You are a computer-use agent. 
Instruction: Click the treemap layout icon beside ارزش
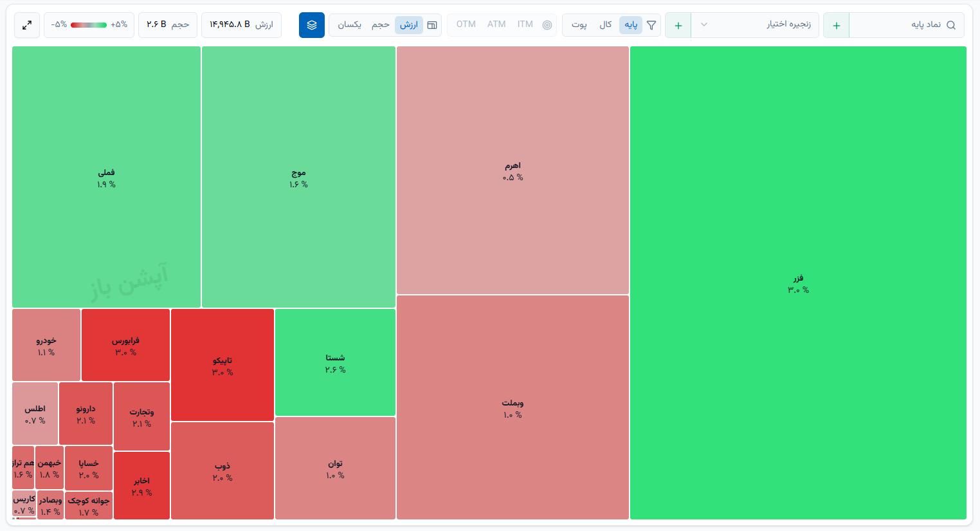(x=432, y=25)
